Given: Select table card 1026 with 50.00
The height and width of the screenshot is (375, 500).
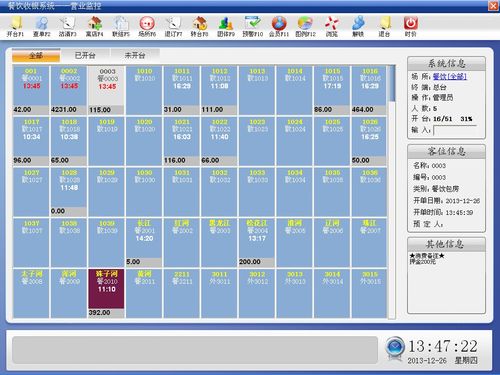Looking at the screenshot, I should pos(369,141).
